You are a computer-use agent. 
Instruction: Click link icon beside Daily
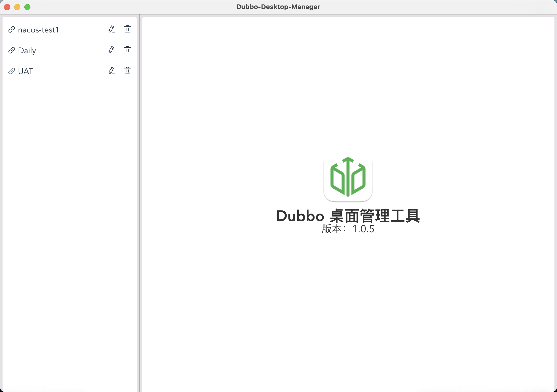click(12, 50)
